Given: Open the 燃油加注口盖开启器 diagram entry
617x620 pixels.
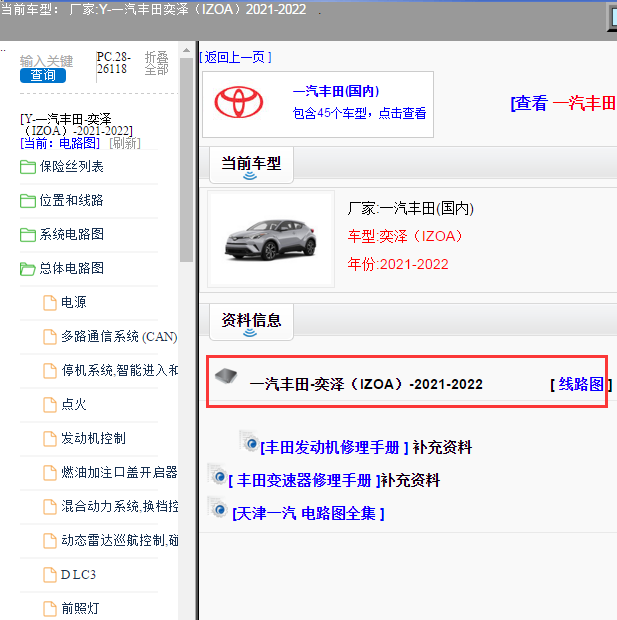Looking at the screenshot, I should point(119,473).
